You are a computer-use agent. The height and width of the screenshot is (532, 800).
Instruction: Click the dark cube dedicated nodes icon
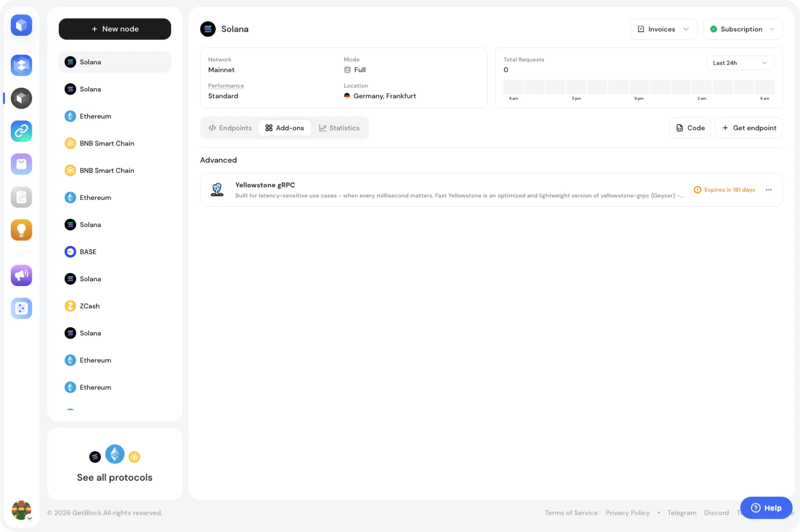pos(21,98)
